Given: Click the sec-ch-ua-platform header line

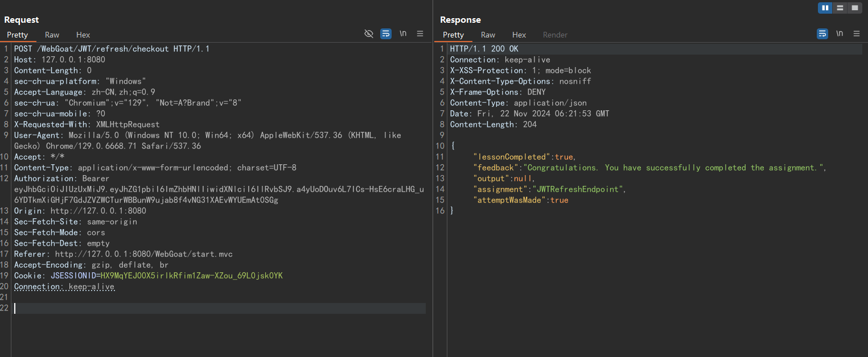Looking at the screenshot, I should coord(80,81).
